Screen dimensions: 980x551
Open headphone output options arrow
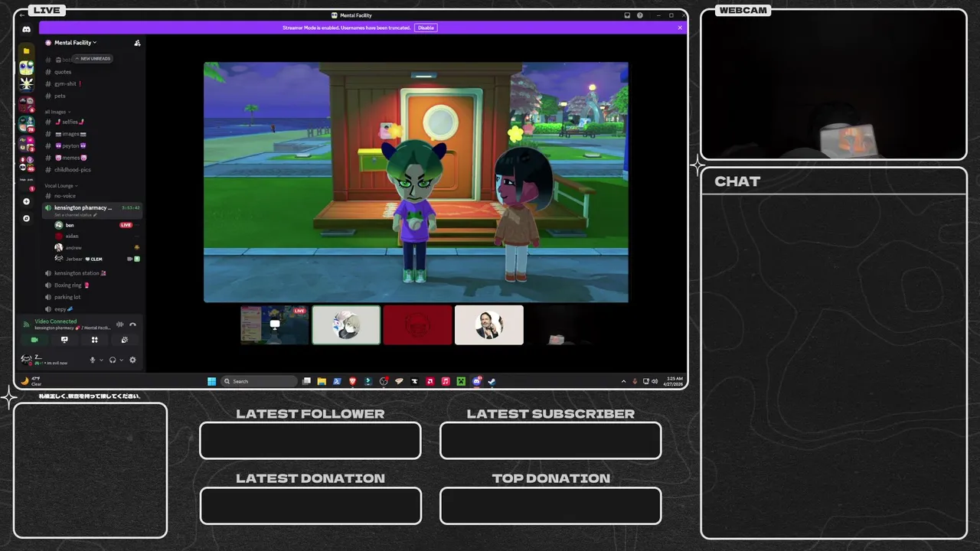pyautogui.click(x=121, y=360)
